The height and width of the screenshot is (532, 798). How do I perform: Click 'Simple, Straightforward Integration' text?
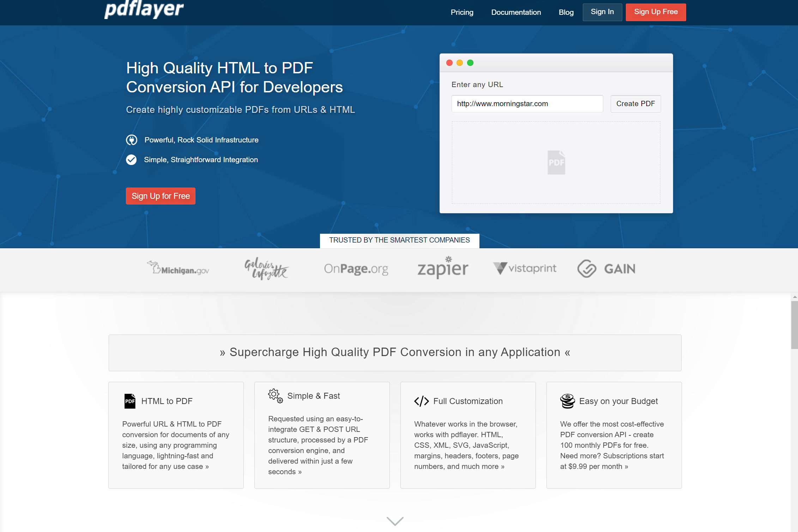(201, 160)
